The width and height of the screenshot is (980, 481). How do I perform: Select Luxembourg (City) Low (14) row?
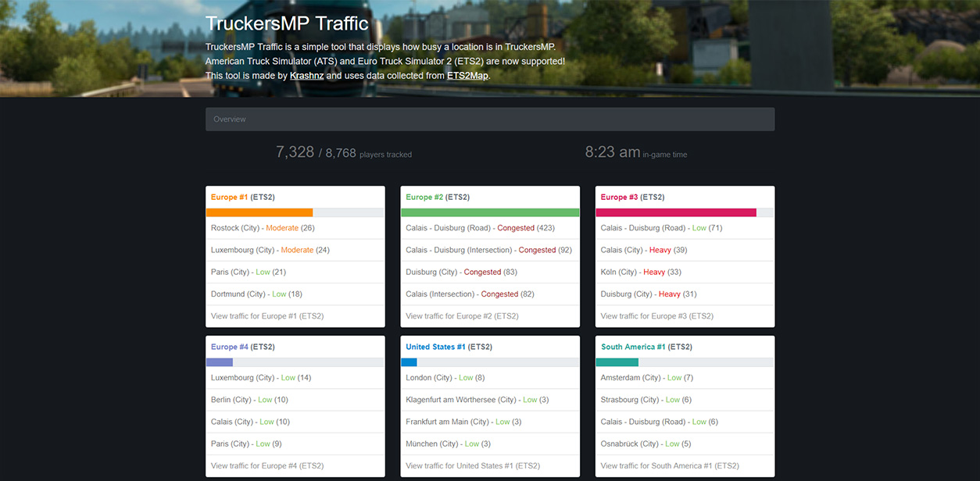(x=295, y=377)
